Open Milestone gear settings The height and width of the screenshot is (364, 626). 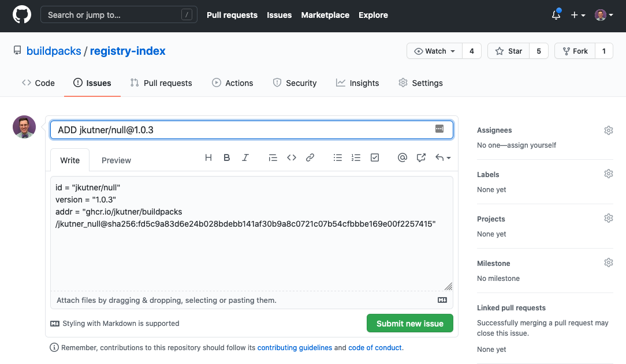tap(609, 262)
